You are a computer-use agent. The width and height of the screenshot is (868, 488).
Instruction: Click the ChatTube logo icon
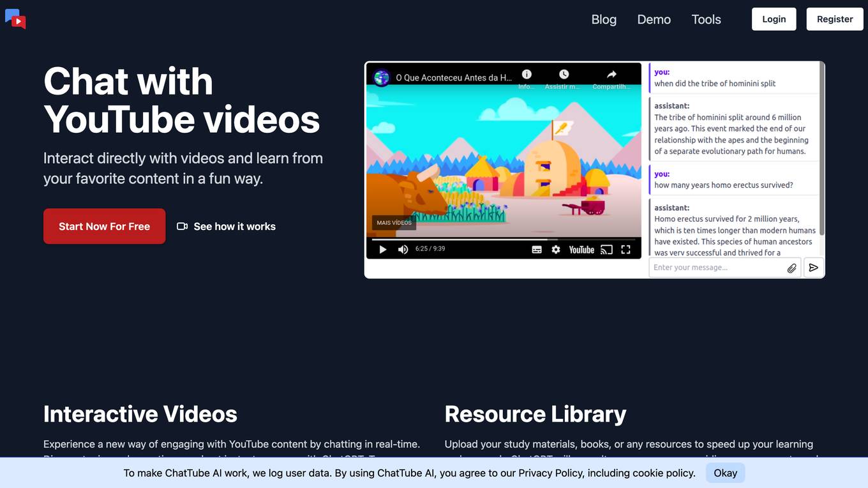pos(15,19)
